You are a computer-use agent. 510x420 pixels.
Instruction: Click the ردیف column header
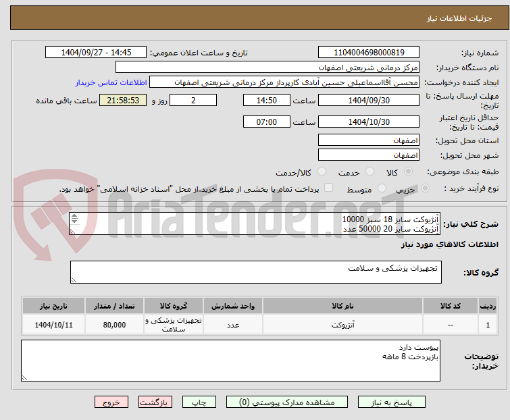488,306
